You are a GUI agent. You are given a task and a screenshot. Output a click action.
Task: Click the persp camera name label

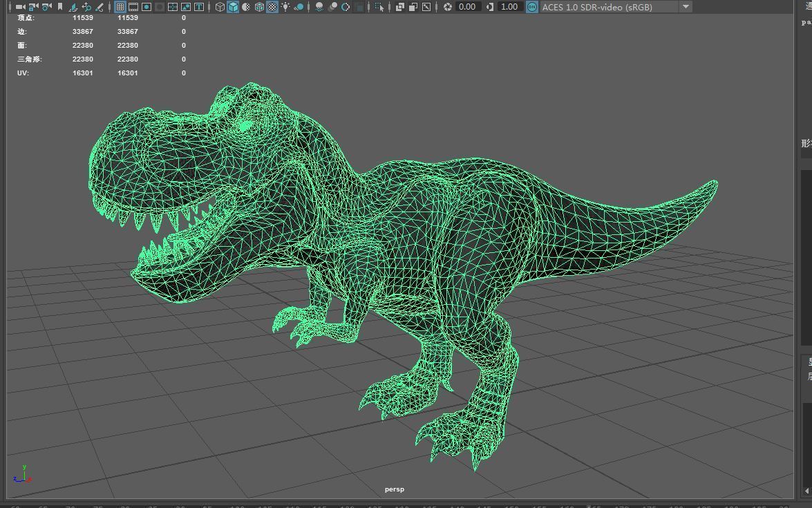tap(395, 489)
